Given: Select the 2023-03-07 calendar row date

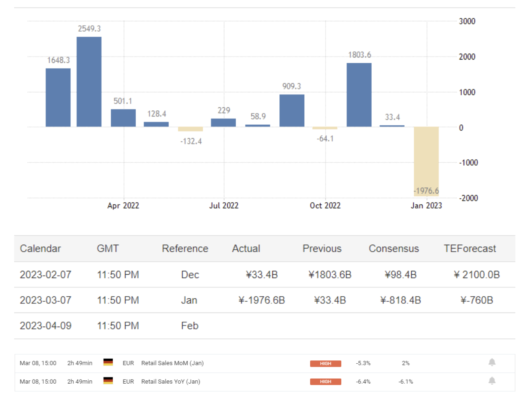Looking at the screenshot, I should (45, 300).
